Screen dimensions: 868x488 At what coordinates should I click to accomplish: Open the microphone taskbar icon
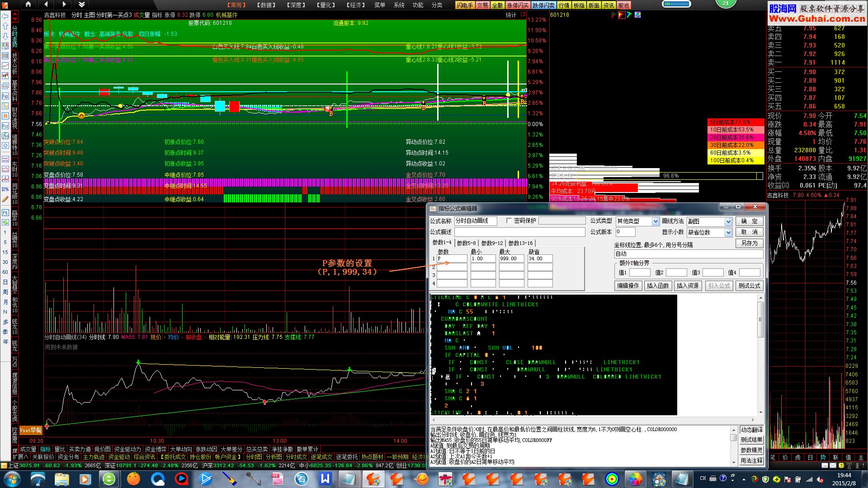(x=253, y=479)
